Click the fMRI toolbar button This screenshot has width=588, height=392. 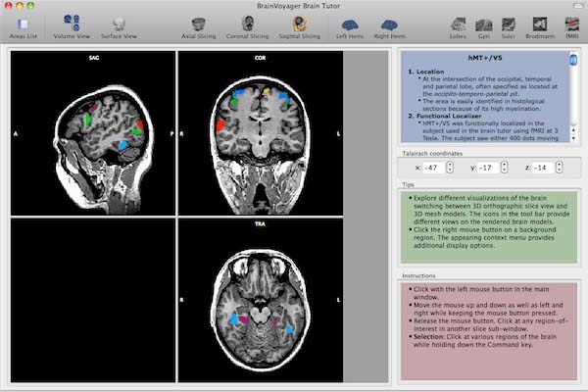571,24
